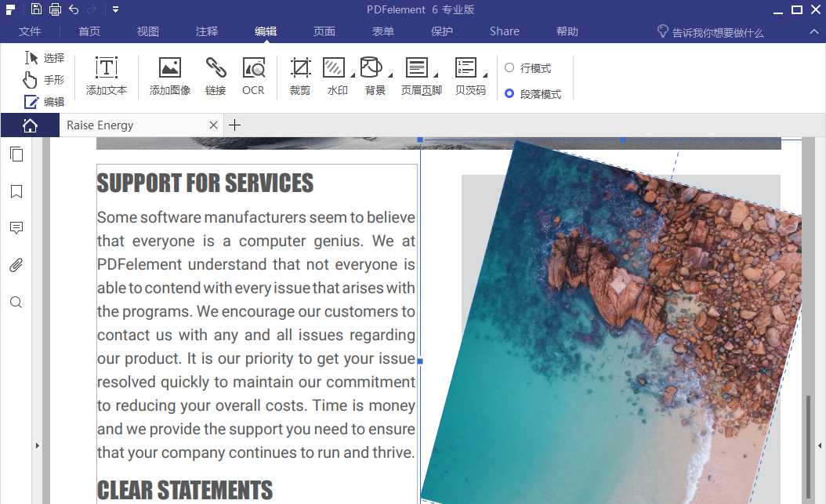The image size is (826, 504).
Task: Expand the left side panel arrow
Action: point(38,445)
